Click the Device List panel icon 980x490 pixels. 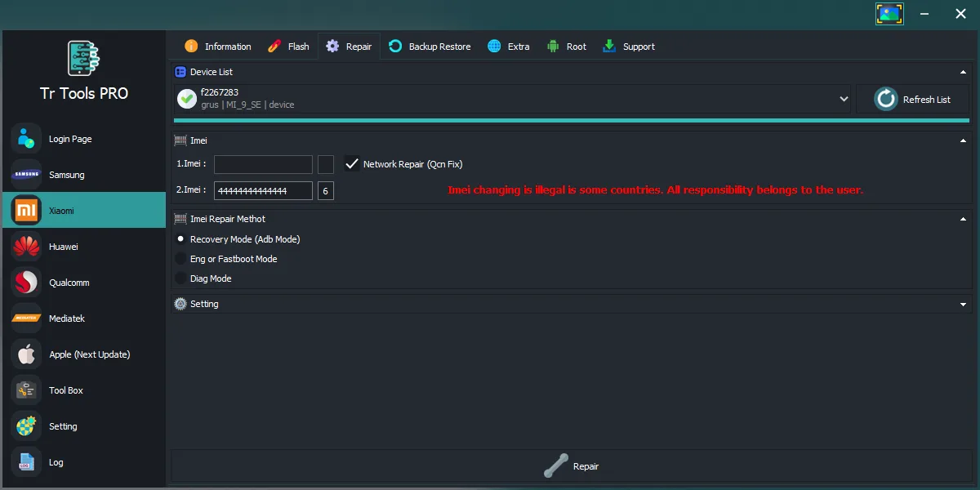pos(180,72)
